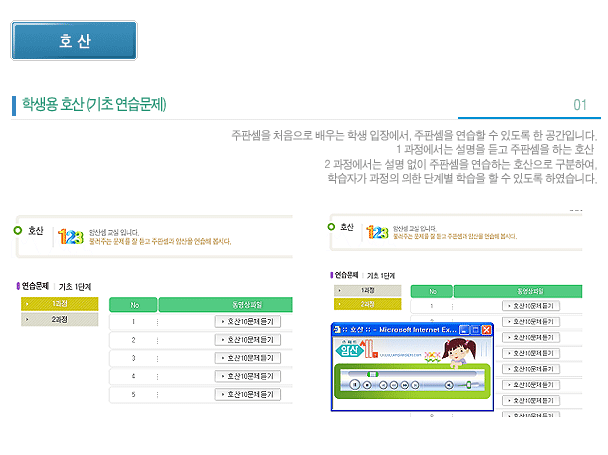Maximize the 호산 popup window
The image size is (608, 455).
[473, 329]
